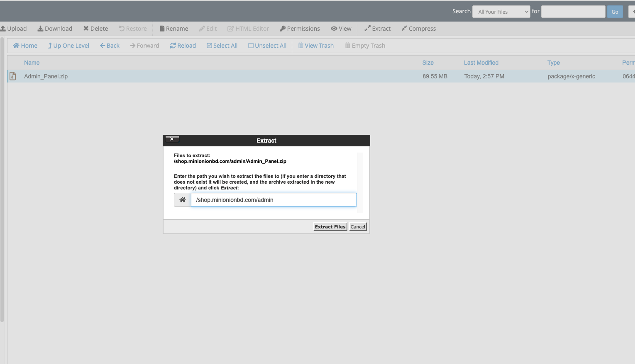Click Unselect All checkbox button
The image size is (635, 364).
coord(267,46)
